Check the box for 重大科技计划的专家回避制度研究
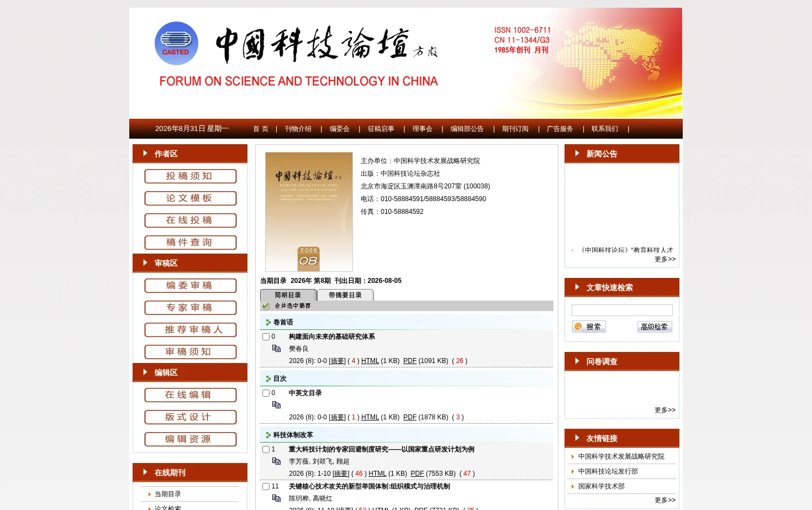This screenshot has height=510, width=812. (266, 449)
